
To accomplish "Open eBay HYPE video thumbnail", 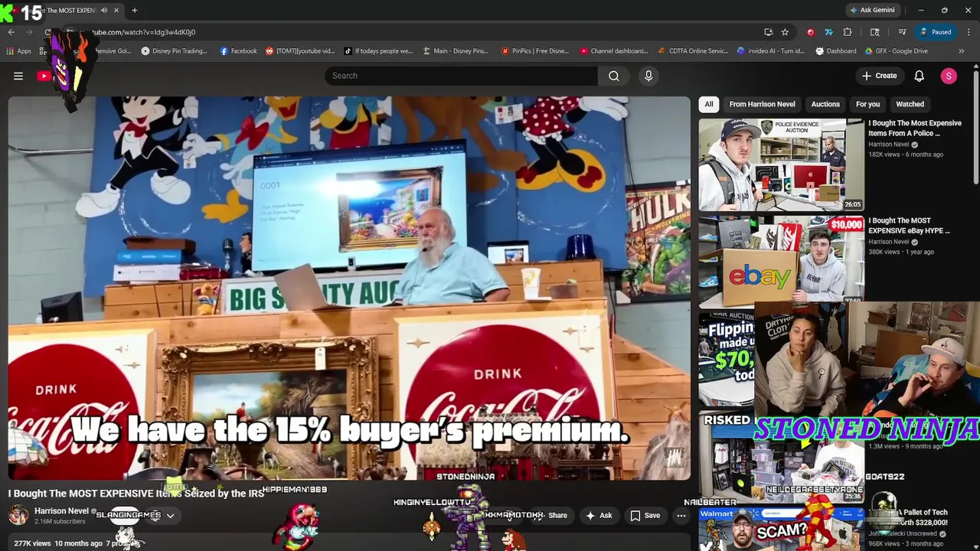I will point(781,262).
